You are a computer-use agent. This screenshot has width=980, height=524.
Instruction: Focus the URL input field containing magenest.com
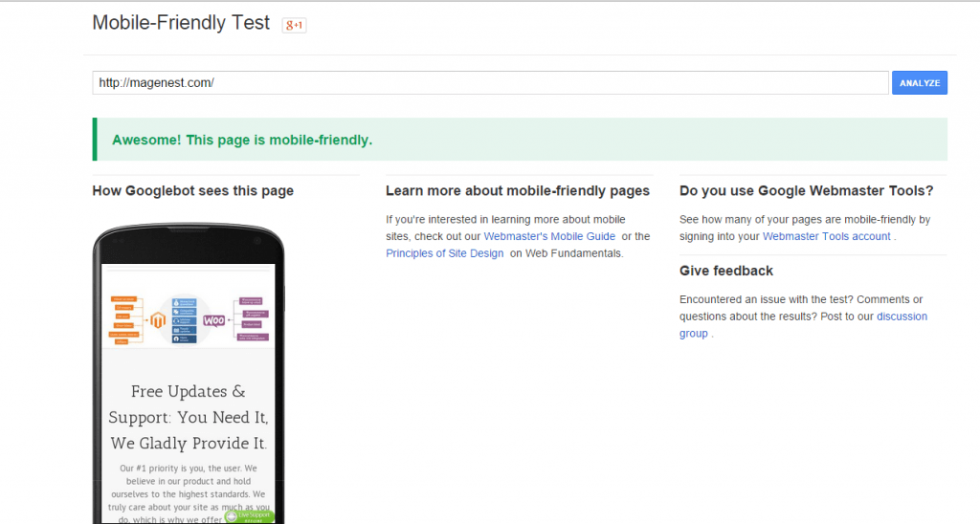click(x=490, y=83)
